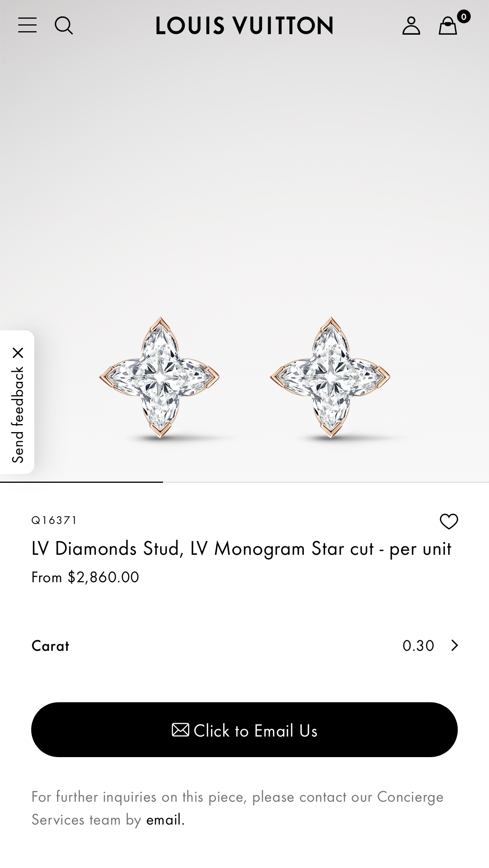Image resolution: width=489 pixels, height=868 pixels.
Task: Click the image gallery progress bar
Action: click(x=244, y=482)
